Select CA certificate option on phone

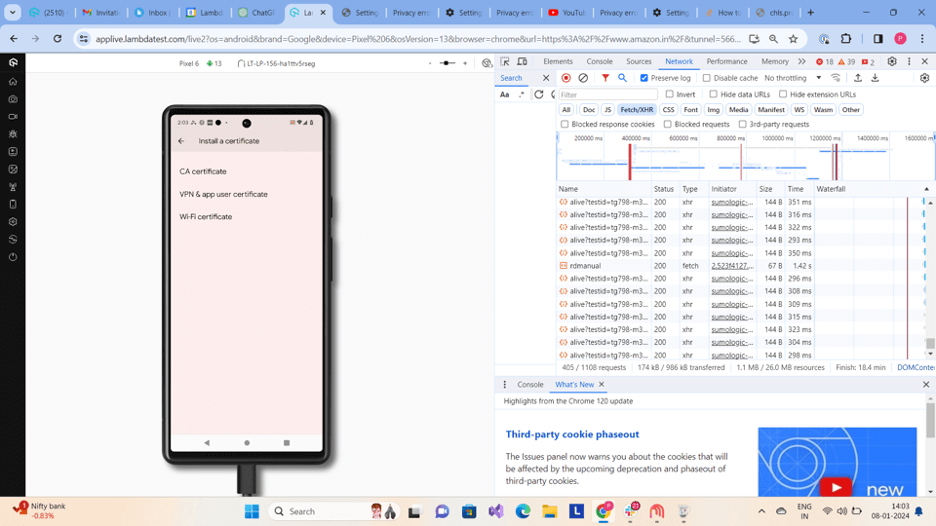(203, 172)
